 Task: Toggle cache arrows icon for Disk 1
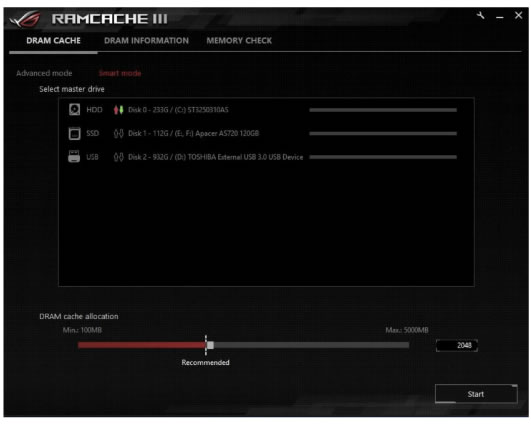(x=119, y=133)
